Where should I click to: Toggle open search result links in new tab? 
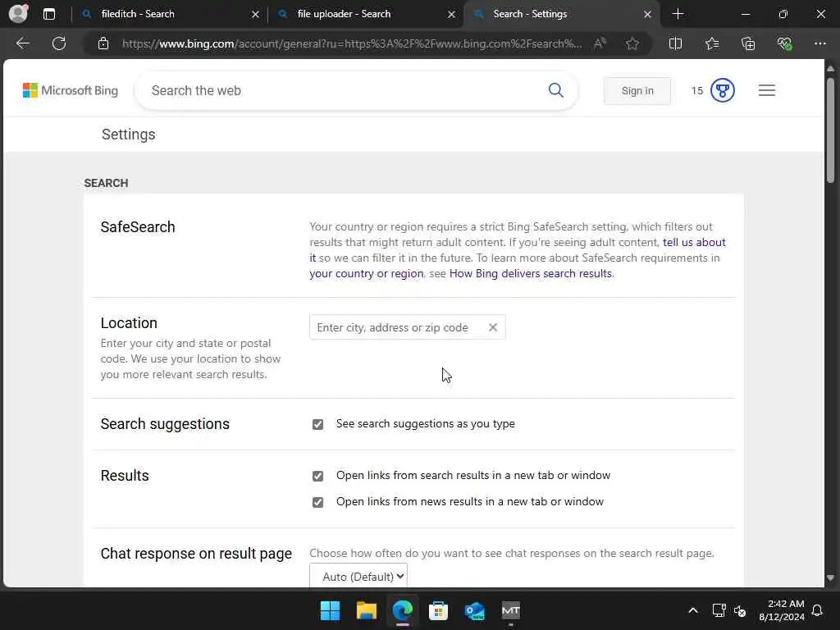click(317, 476)
